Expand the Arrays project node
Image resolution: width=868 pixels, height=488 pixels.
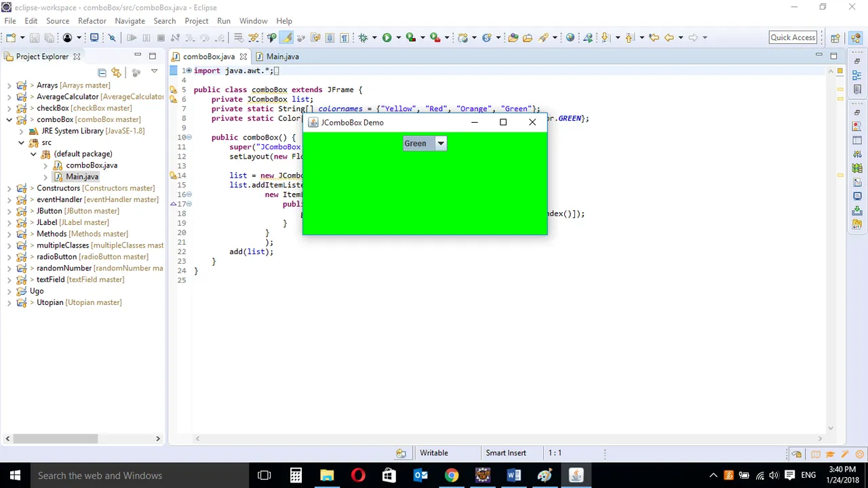tap(9, 85)
